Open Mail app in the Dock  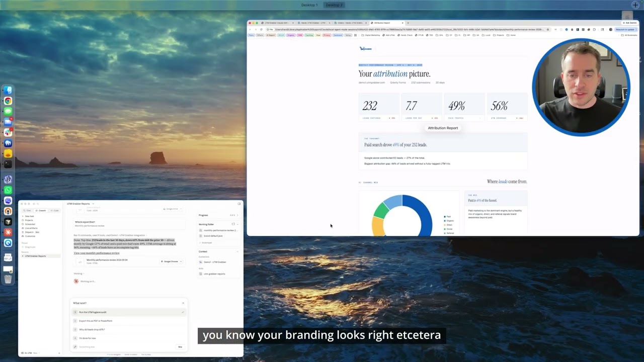[8, 122]
